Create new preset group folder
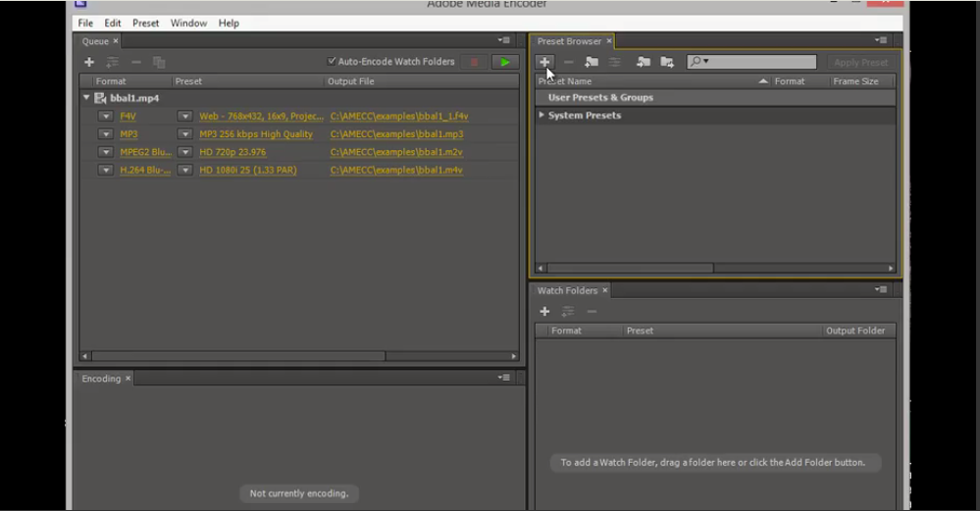980x511 pixels. coord(592,62)
